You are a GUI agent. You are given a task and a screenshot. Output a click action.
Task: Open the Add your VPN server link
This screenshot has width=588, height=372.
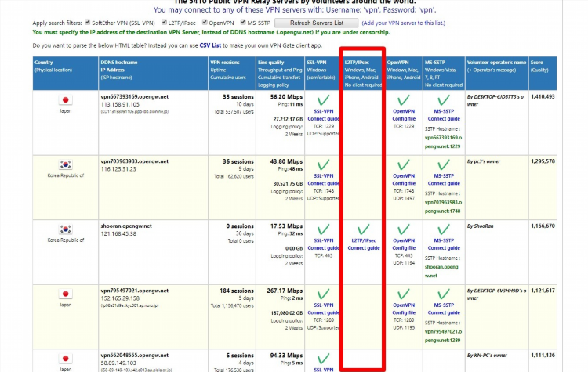pyautogui.click(x=404, y=23)
